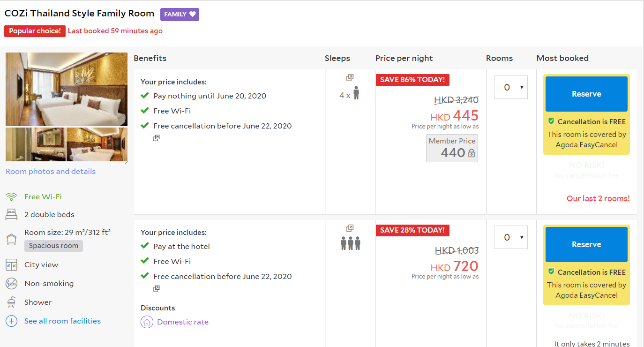644x347 pixels.
Task: Click the plus icon beside room facilities
Action: [11, 321]
